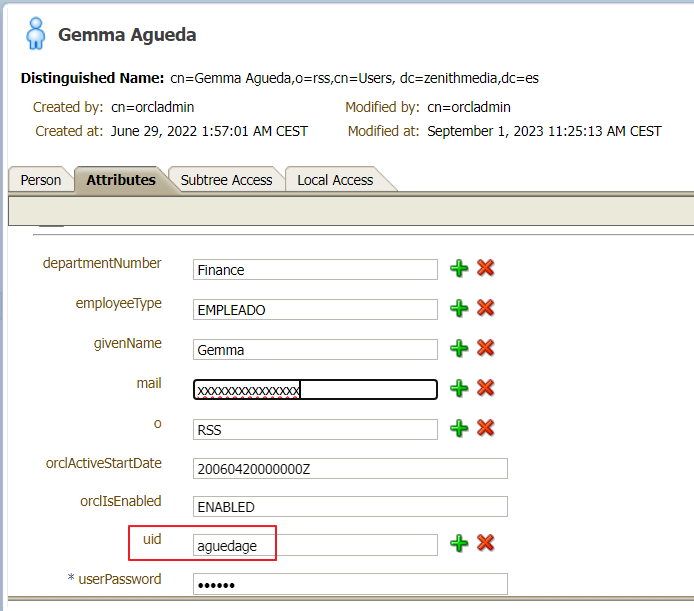This screenshot has height=611, width=694.
Task: Click into the userPassword field
Action: [x=350, y=584]
